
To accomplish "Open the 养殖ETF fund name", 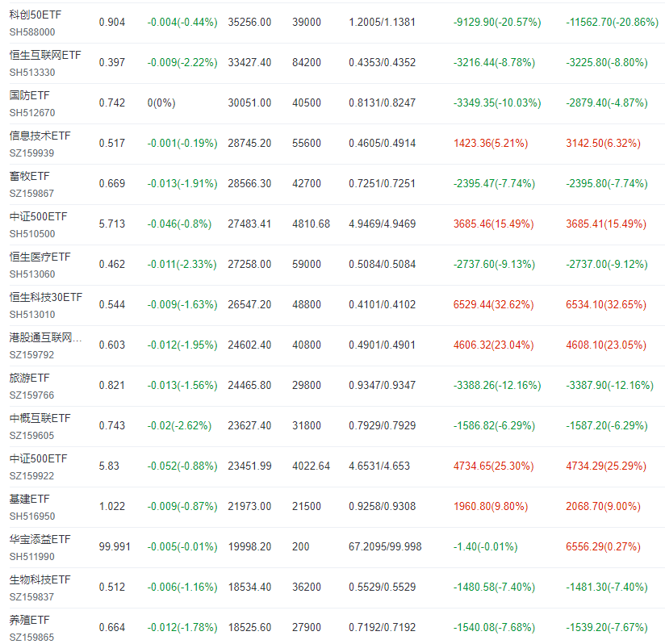I will [29, 620].
